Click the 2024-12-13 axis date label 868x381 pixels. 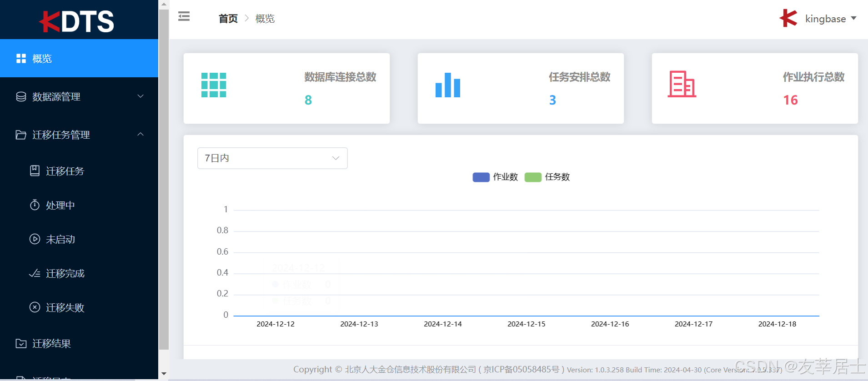(x=359, y=324)
